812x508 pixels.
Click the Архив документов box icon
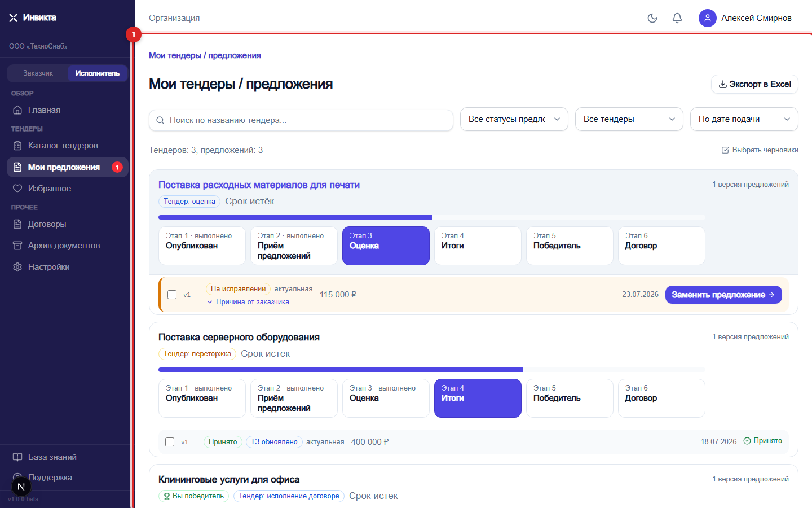[17, 246]
